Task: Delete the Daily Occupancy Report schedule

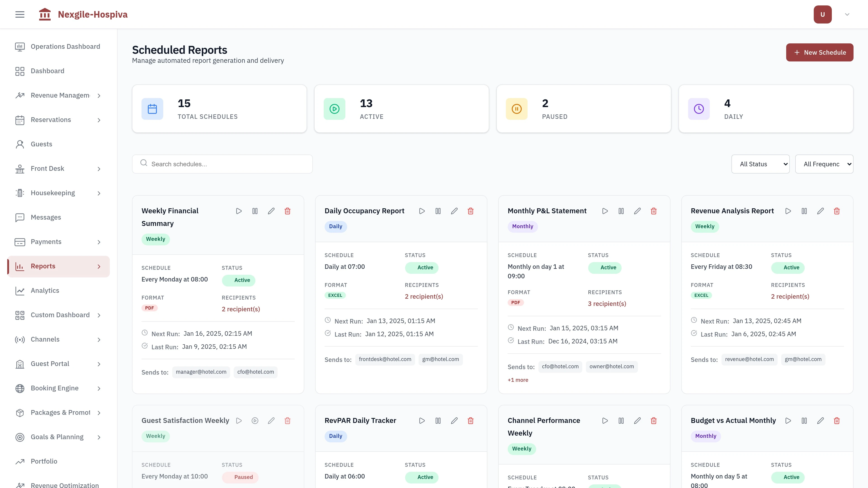Action: [470, 211]
